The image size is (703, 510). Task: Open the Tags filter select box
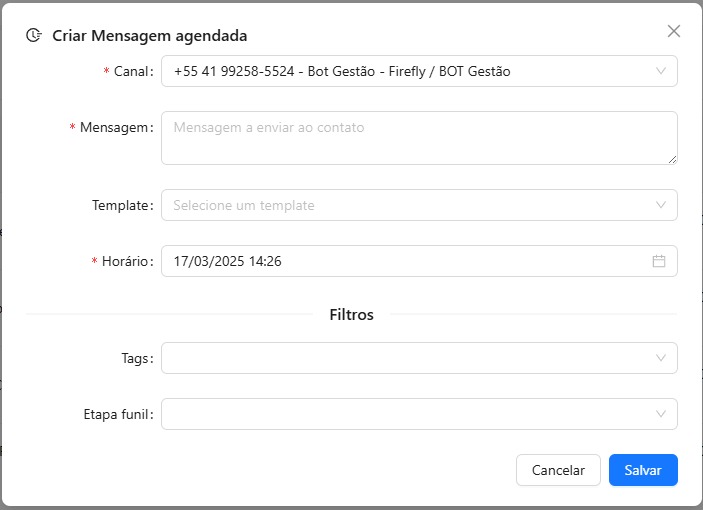400,358
